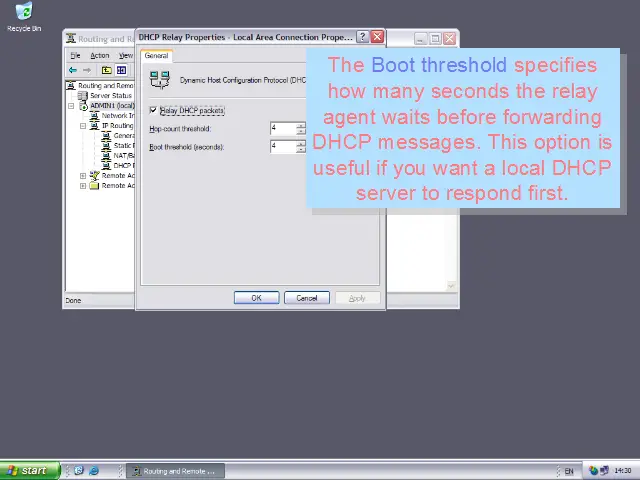Click the OK button
640x480 pixels.
coord(256,298)
